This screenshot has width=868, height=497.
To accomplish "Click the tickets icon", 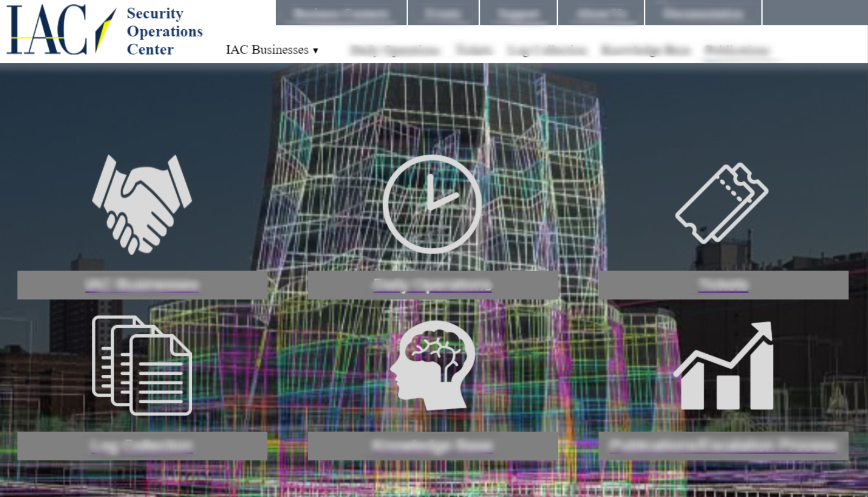I will pyautogui.click(x=722, y=203).
